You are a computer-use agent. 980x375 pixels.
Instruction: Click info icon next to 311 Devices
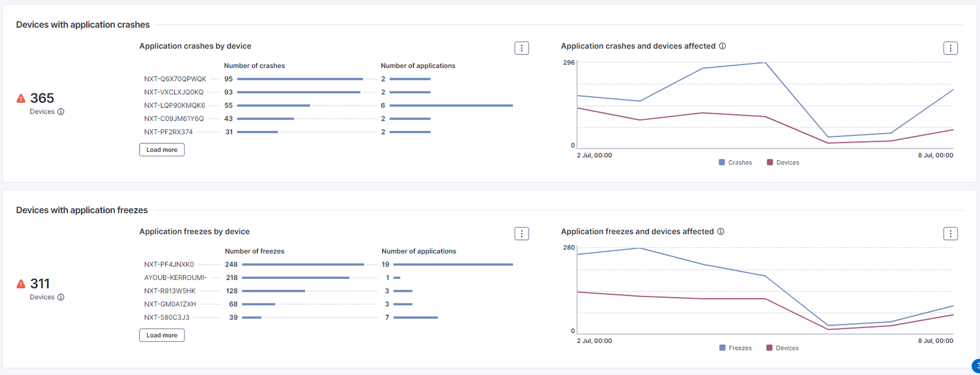click(x=61, y=297)
